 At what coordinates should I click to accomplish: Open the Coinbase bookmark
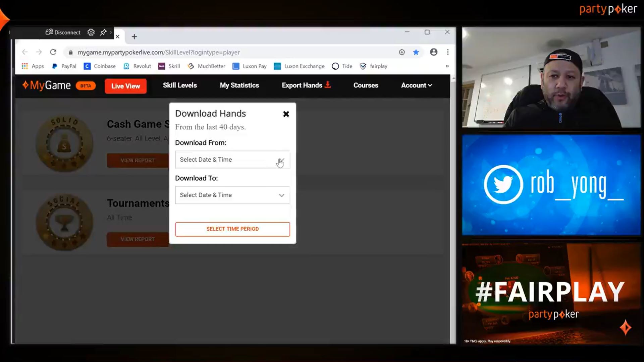100,66
